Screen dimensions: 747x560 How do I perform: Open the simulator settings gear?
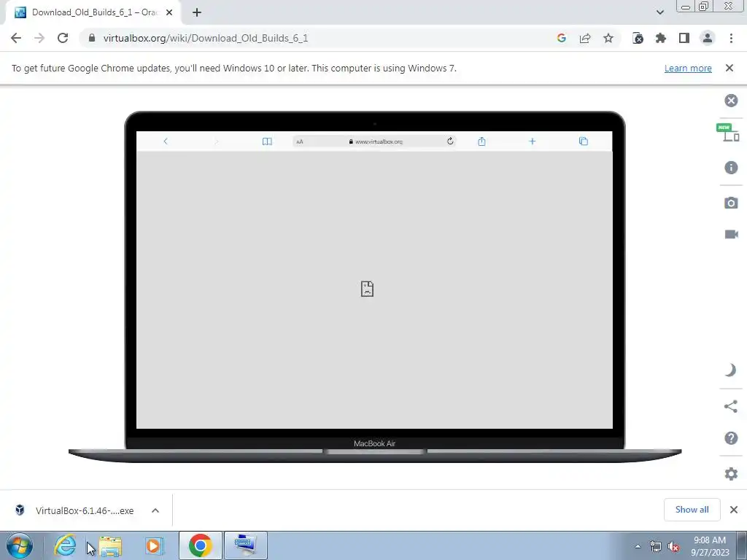point(731,474)
